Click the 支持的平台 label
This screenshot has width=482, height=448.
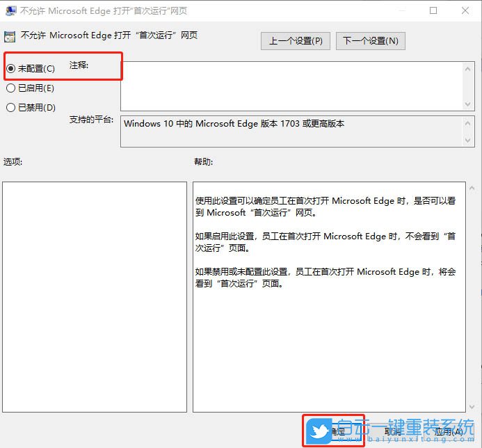pyautogui.click(x=91, y=120)
